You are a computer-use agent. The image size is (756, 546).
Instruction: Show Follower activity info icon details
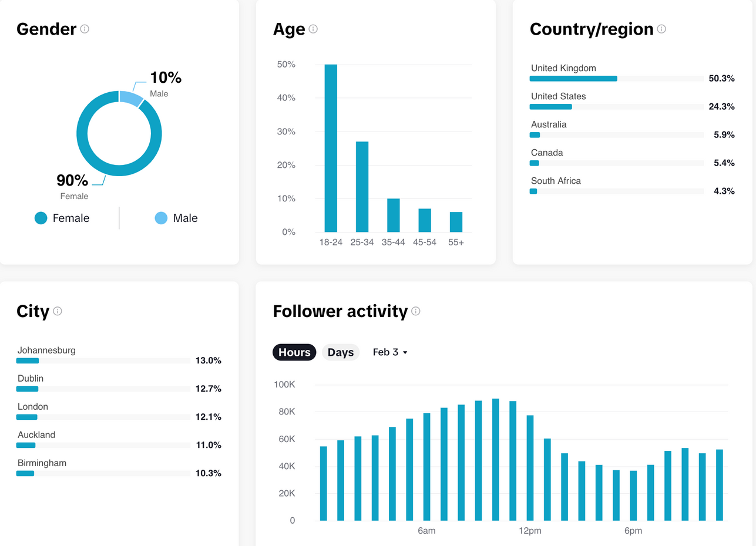416,311
